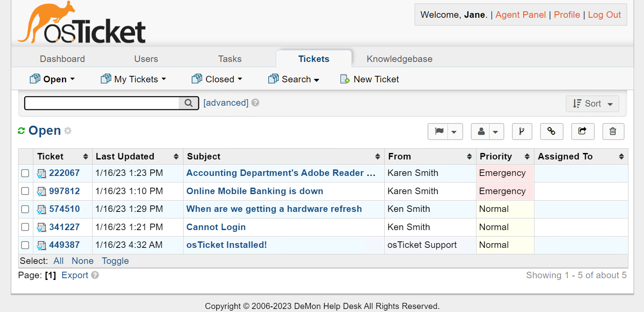This screenshot has width=644, height=312.
Task: Click inside the ticket search field
Action: coord(102,103)
